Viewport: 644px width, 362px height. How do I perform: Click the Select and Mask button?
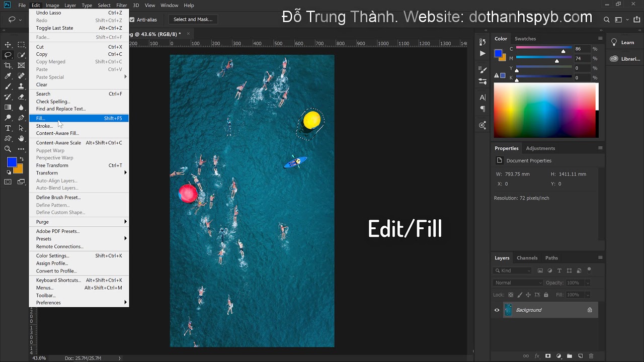pos(193,20)
